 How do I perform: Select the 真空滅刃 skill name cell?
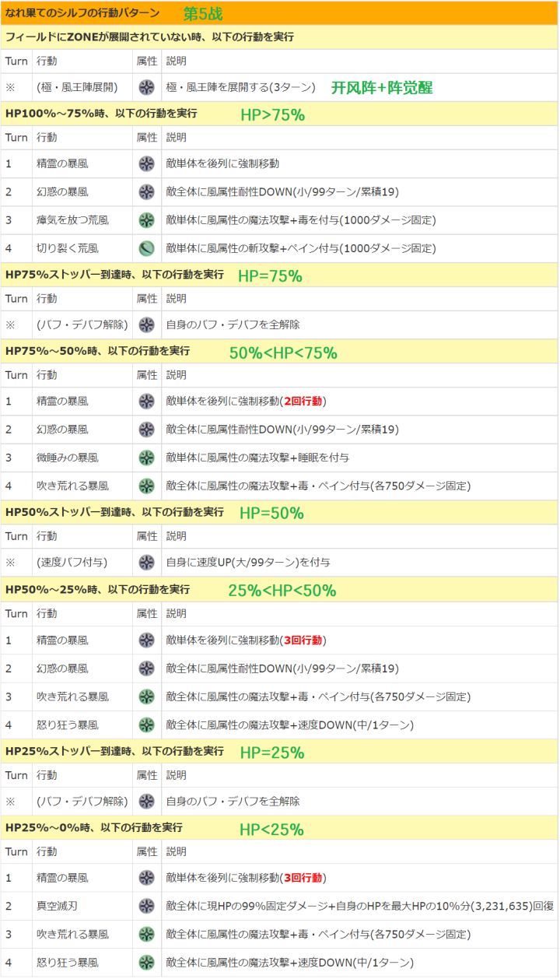click(82, 906)
